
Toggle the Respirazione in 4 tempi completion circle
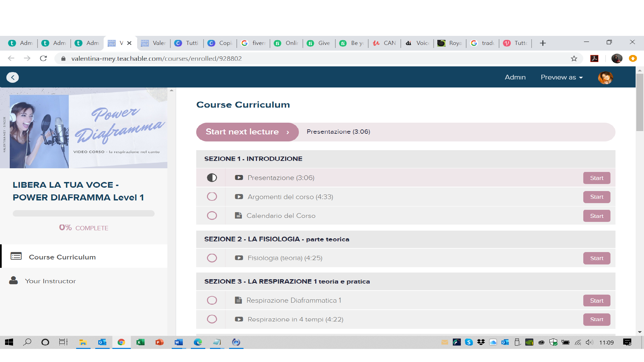[x=212, y=319]
